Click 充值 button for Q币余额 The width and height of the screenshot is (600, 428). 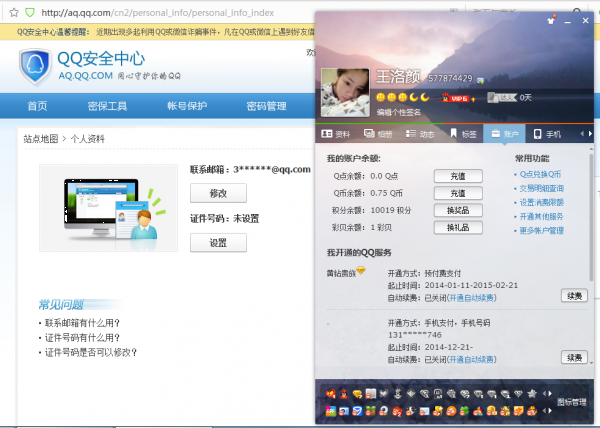click(x=458, y=193)
